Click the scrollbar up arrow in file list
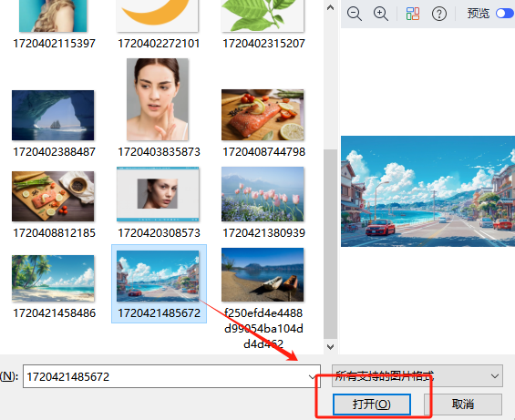The width and height of the screenshot is (515, 420). 330,8
